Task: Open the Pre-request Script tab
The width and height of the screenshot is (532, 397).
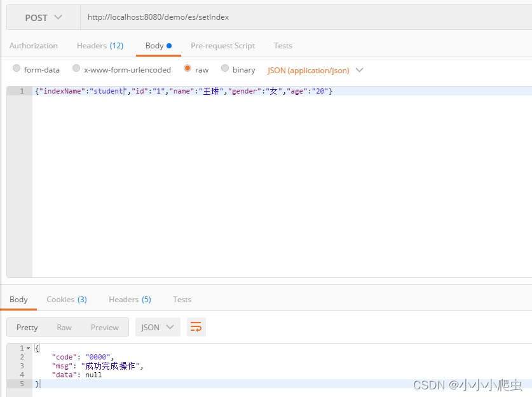Action: tap(222, 46)
